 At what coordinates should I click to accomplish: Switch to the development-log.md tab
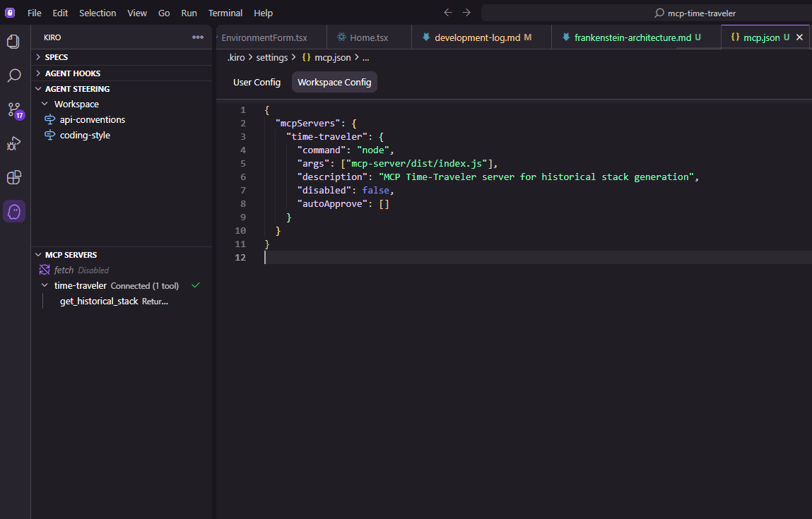(x=478, y=37)
